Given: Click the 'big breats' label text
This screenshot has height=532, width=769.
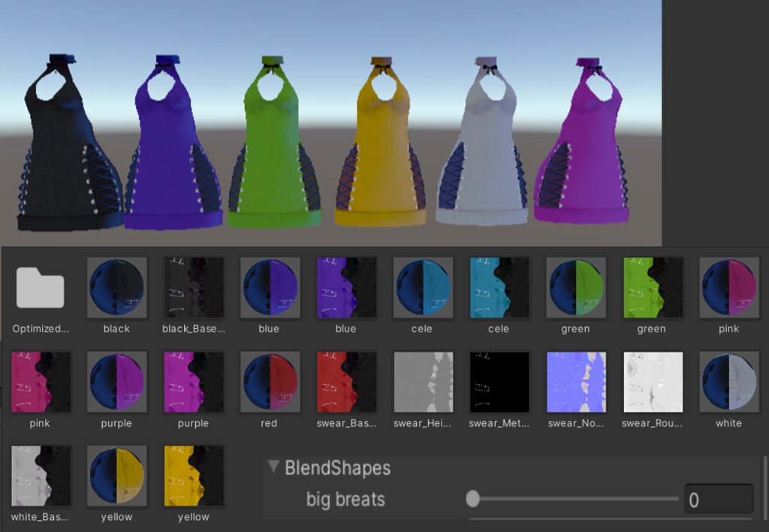Looking at the screenshot, I should [345, 499].
